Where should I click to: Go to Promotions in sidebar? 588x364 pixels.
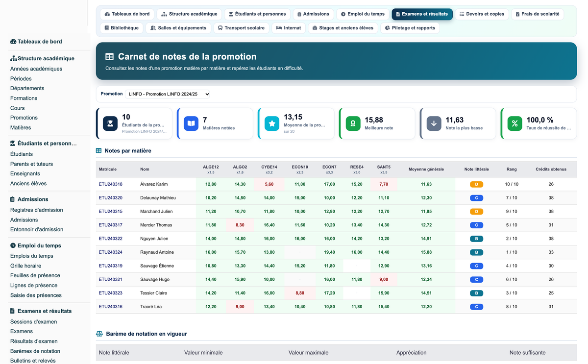click(24, 118)
